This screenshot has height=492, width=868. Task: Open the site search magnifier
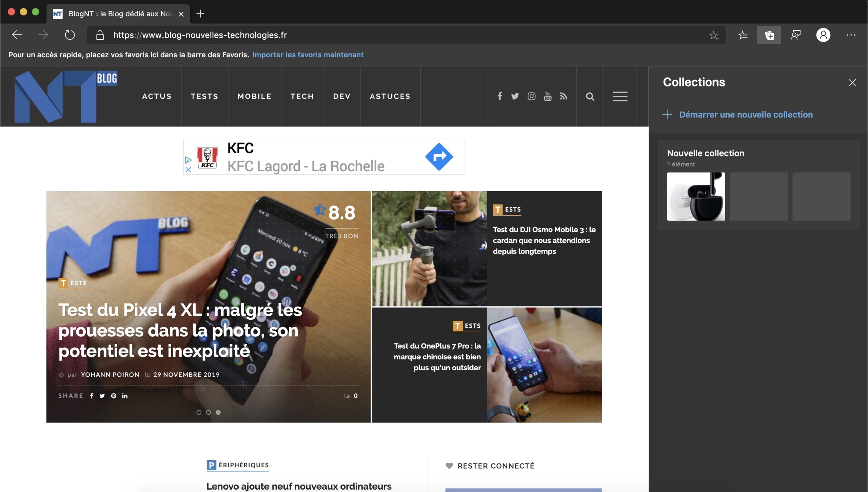click(590, 96)
